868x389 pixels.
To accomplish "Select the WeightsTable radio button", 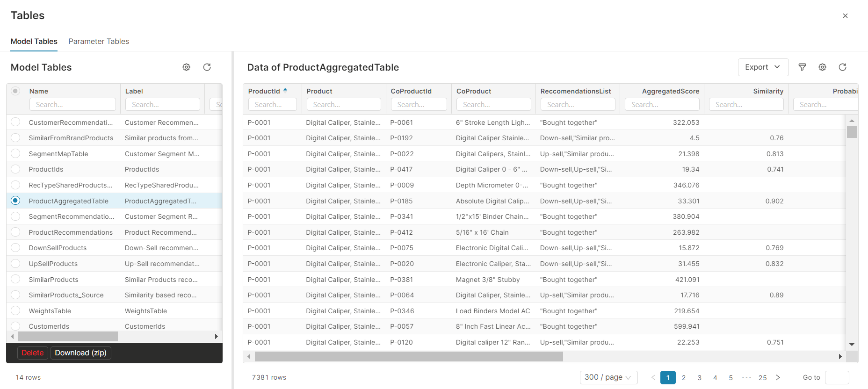I will coord(15,310).
